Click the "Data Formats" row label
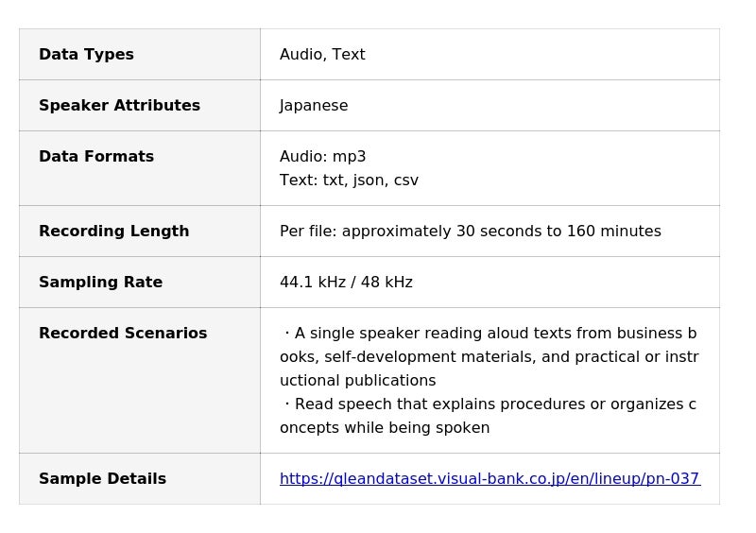The width and height of the screenshot is (756, 533). [96, 157]
